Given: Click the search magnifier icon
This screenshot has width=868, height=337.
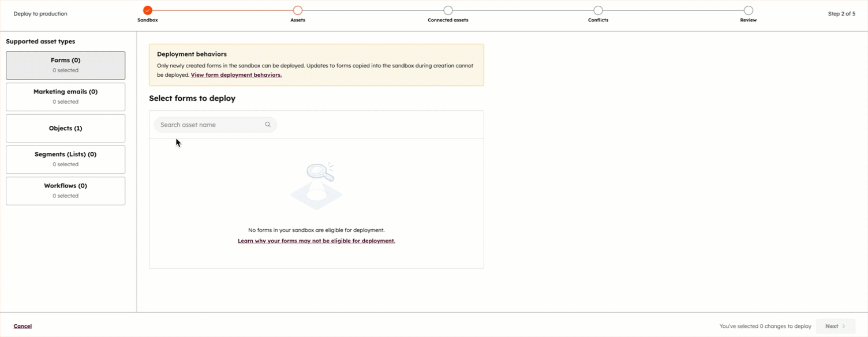Looking at the screenshot, I should click(267, 125).
